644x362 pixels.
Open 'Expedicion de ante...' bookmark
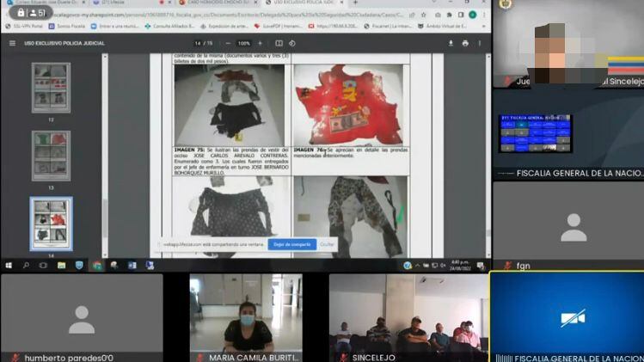(224, 26)
